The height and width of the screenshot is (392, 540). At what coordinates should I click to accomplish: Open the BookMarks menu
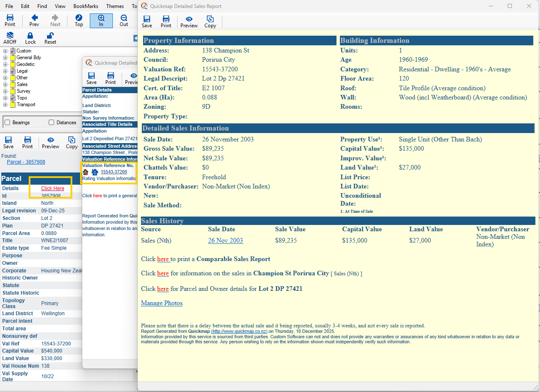[x=86, y=6]
